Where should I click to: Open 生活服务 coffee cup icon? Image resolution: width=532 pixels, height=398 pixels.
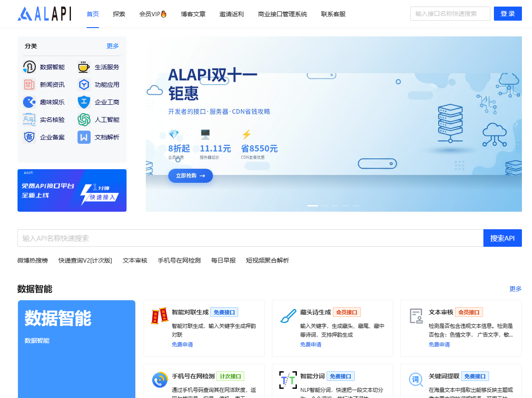click(x=84, y=67)
